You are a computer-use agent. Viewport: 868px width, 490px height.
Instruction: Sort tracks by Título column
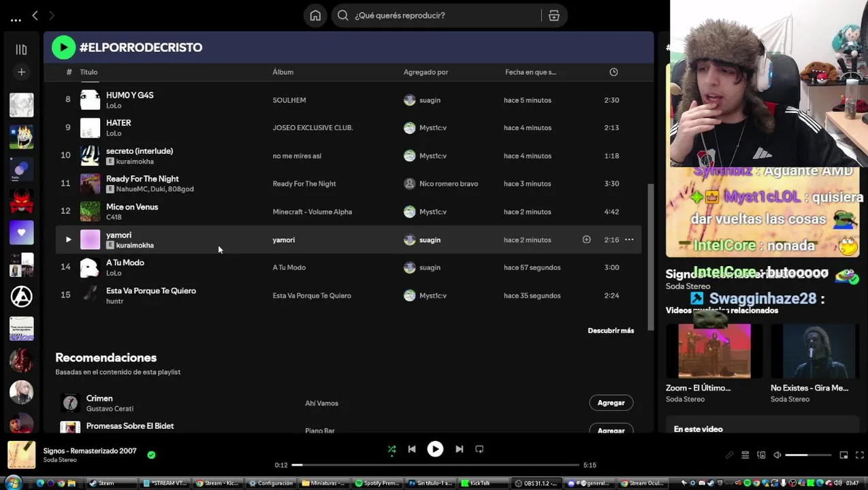click(x=89, y=72)
